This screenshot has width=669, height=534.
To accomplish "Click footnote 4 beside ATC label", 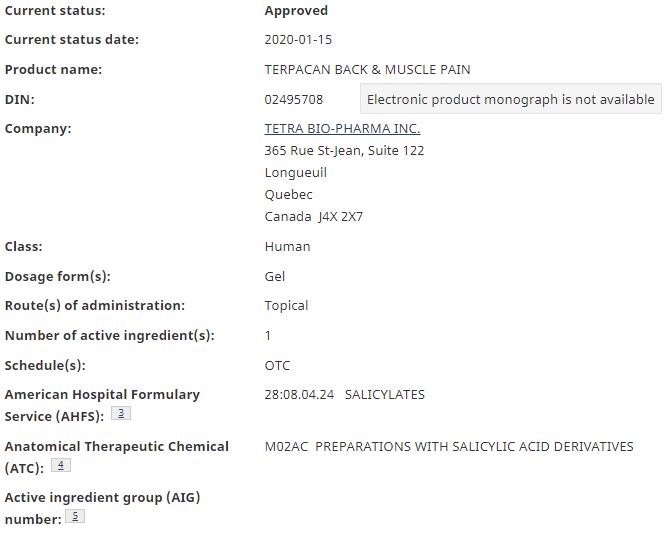I will [x=61, y=465].
